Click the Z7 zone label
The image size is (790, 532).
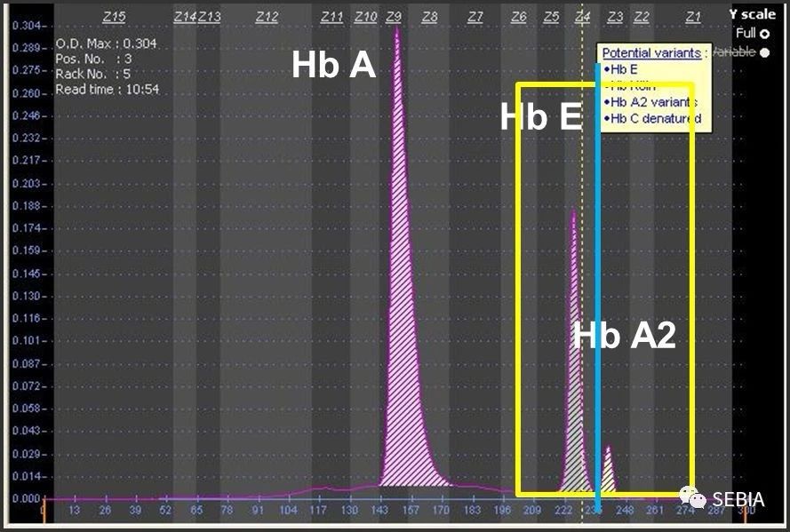click(x=475, y=17)
